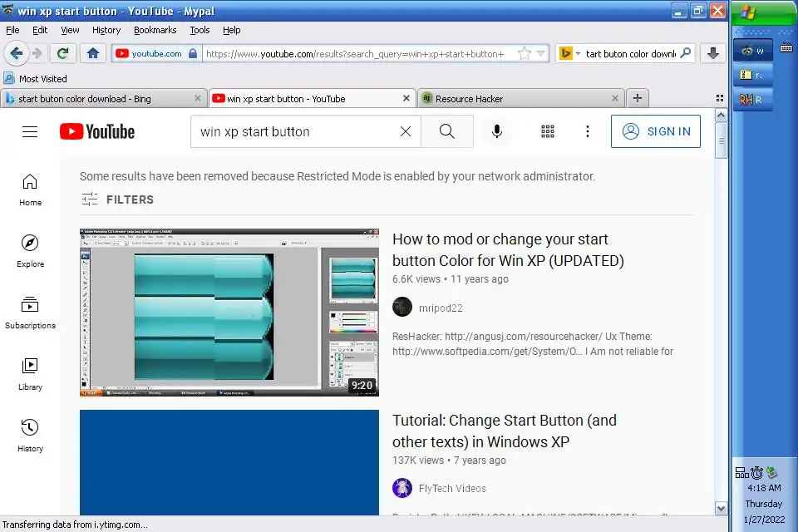Go to Home in YouTube sidebar
Viewport: 798px width, 532px height.
[x=30, y=190]
